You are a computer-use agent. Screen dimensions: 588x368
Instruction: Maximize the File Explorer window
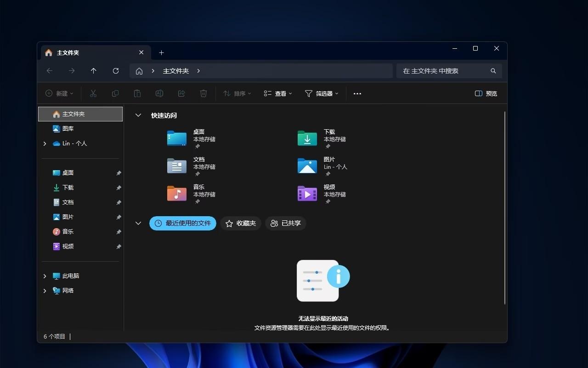tap(475, 48)
